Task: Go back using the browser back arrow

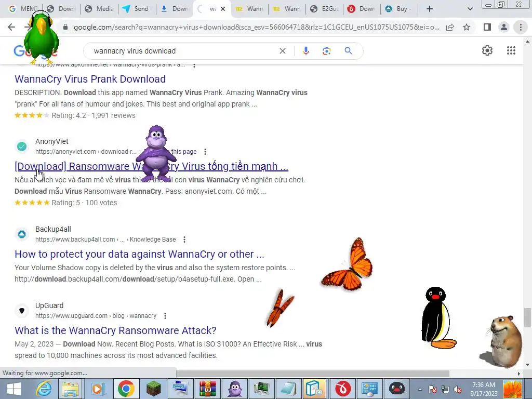Action: coord(11,27)
